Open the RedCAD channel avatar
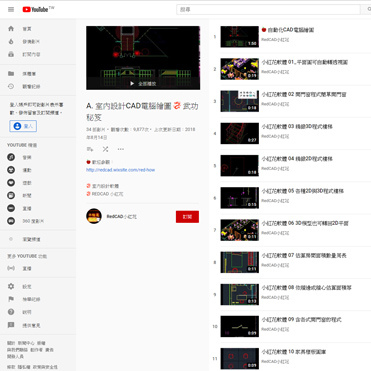The image size is (371, 371). pos(94,216)
